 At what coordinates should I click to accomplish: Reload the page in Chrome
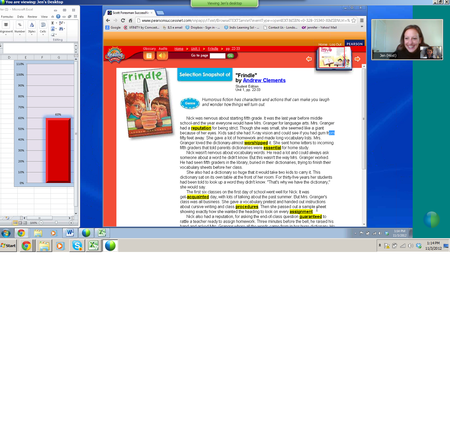[123, 20]
